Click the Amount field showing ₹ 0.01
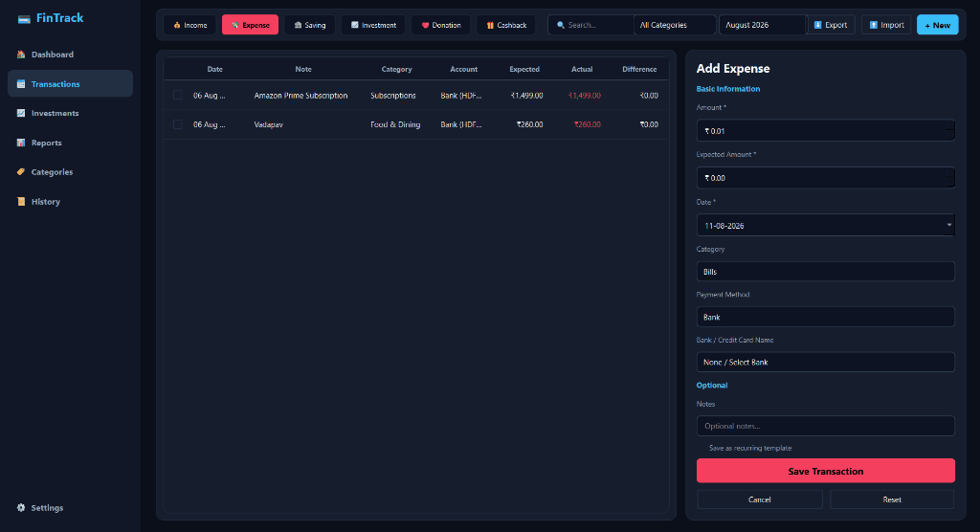 coord(826,131)
